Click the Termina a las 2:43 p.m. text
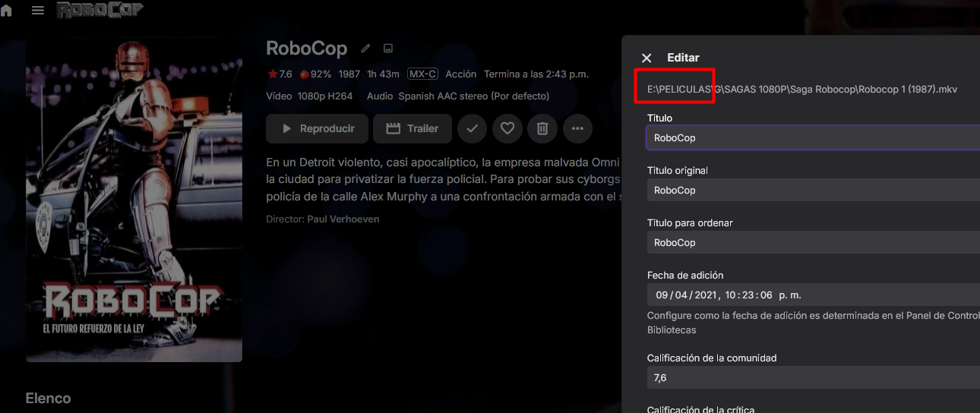Viewport: 980px width, 413px height. point(536,74)
